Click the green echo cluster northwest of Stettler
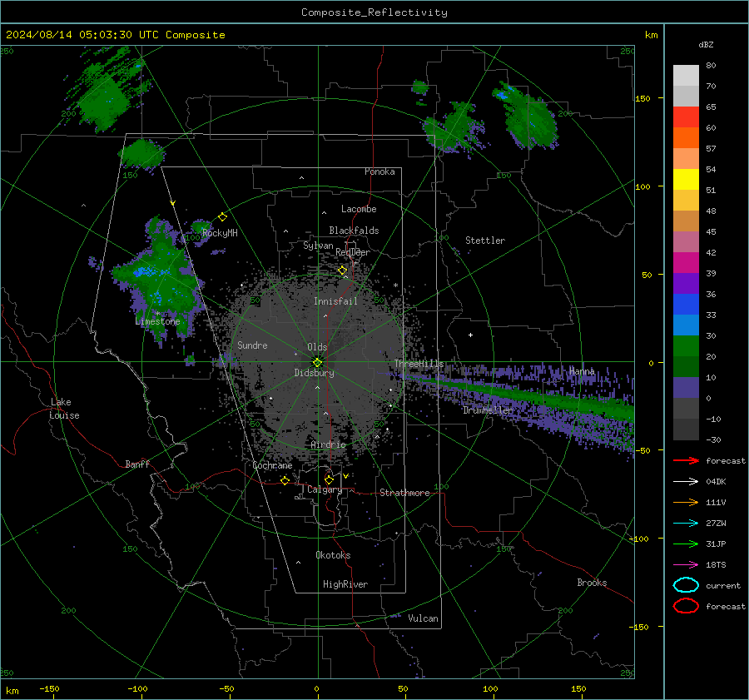The image size is (749, 700). (x=454, y=129)
